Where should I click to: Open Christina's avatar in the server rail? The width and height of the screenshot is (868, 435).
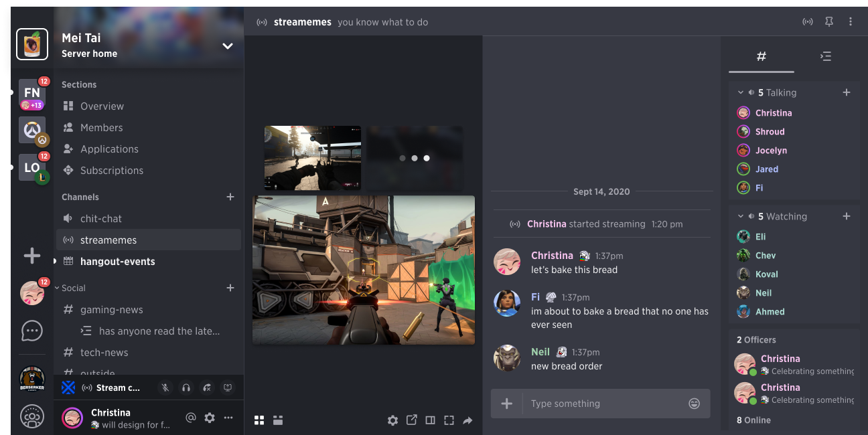(32, 293)
